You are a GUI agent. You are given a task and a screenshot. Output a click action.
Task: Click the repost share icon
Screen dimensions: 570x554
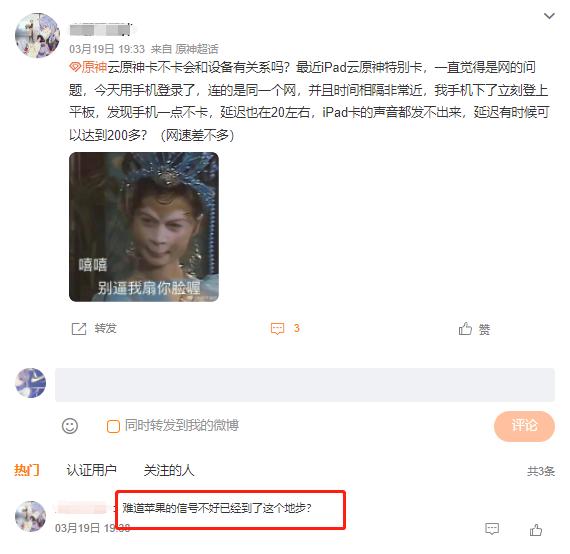(x=79, y=329)
